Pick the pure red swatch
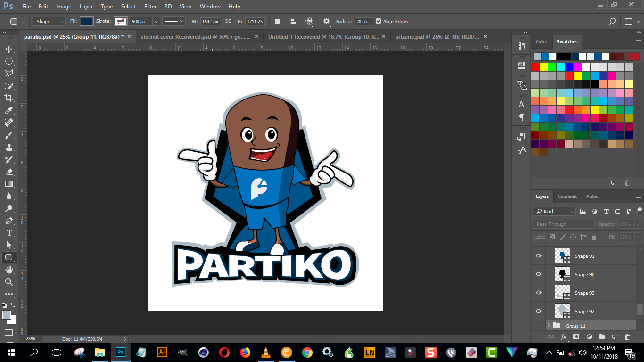This screenshot has width=644, height=362. pyautogui.click(x=536, y=67)
